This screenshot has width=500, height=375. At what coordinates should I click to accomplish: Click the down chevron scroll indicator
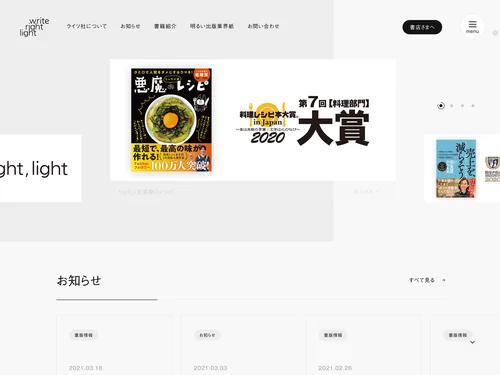click(x=472, y=342)
